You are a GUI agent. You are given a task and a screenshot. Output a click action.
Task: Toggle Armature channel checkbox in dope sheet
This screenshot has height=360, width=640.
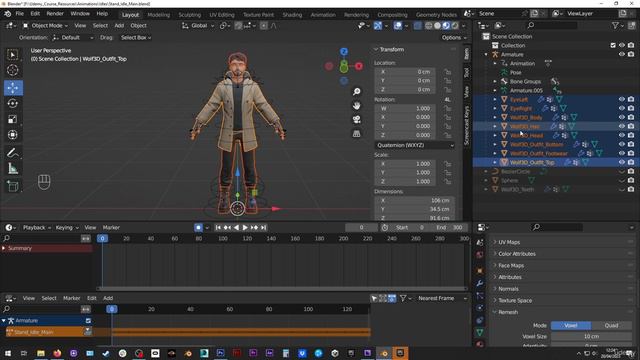88,321
